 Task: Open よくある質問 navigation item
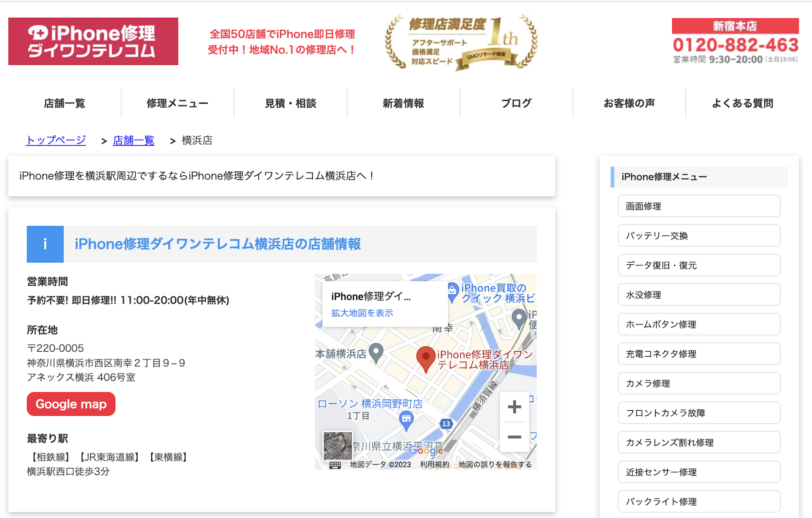(742, 103)
